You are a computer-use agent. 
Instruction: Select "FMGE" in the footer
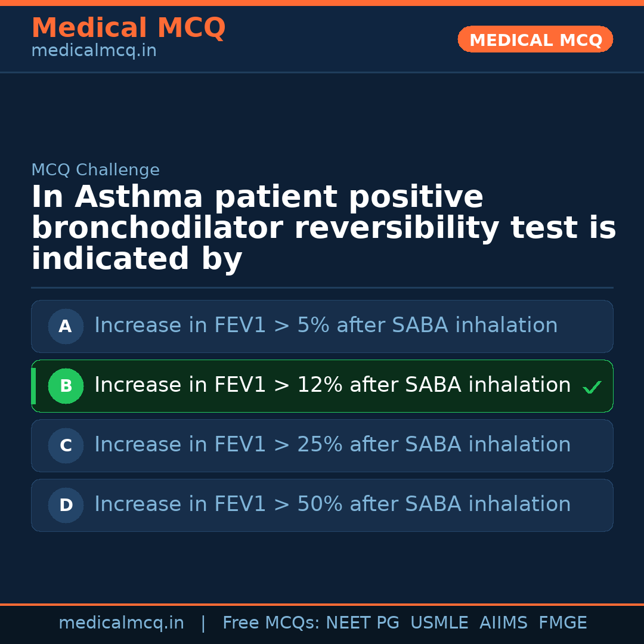(x=562, y=623)
